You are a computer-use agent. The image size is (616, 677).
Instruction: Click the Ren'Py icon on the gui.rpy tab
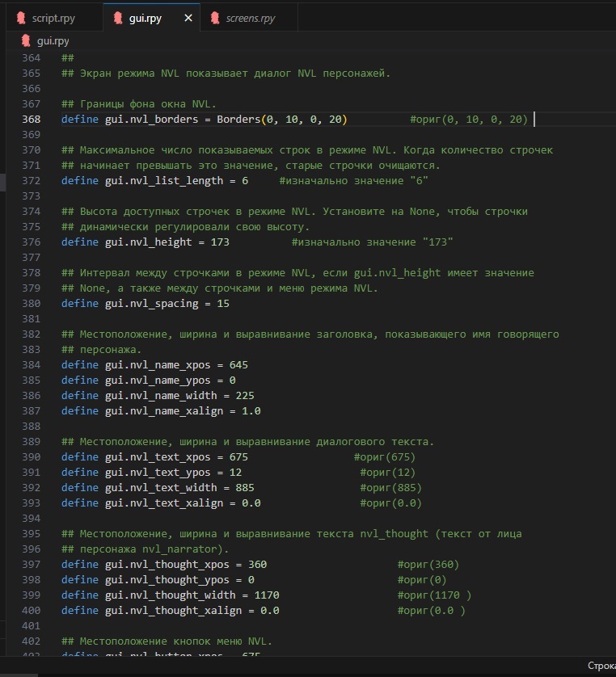pyautogui.click(x=118, y=18)
